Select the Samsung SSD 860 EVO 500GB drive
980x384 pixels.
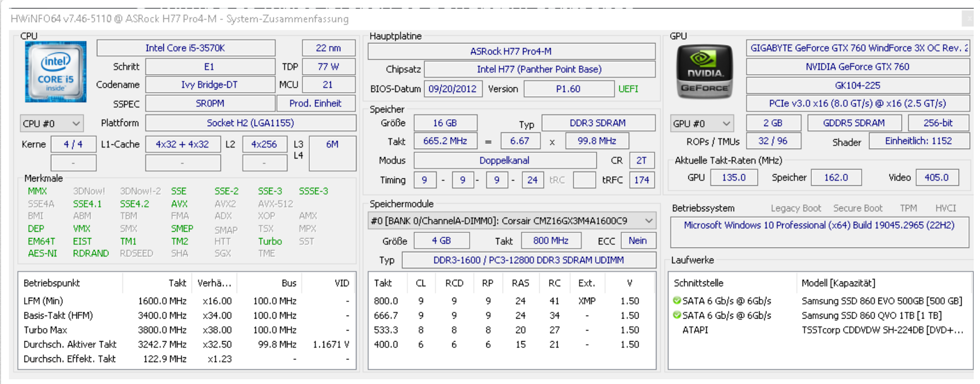[819, 301]
